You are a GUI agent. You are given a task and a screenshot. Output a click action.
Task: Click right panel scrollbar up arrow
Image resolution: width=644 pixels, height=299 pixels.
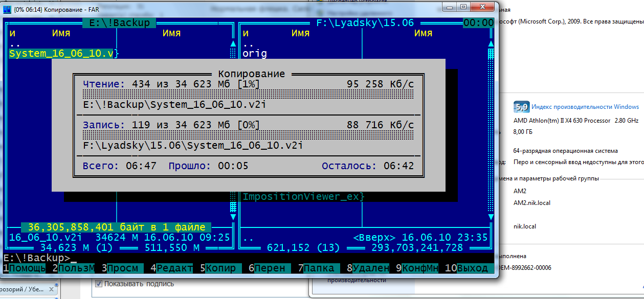click(x=491, y=43)
